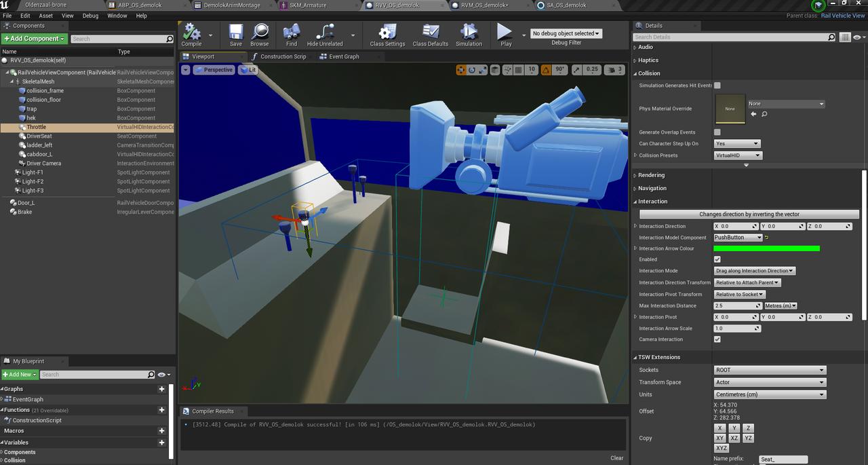
Task: Click Changes direction by inverting the vector
Action: pos(749,214)
